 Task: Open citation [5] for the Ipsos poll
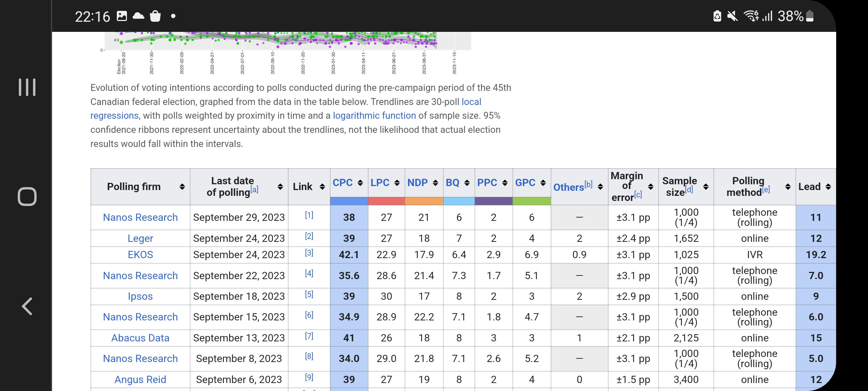pyautogui.click(x=309, y=294)
